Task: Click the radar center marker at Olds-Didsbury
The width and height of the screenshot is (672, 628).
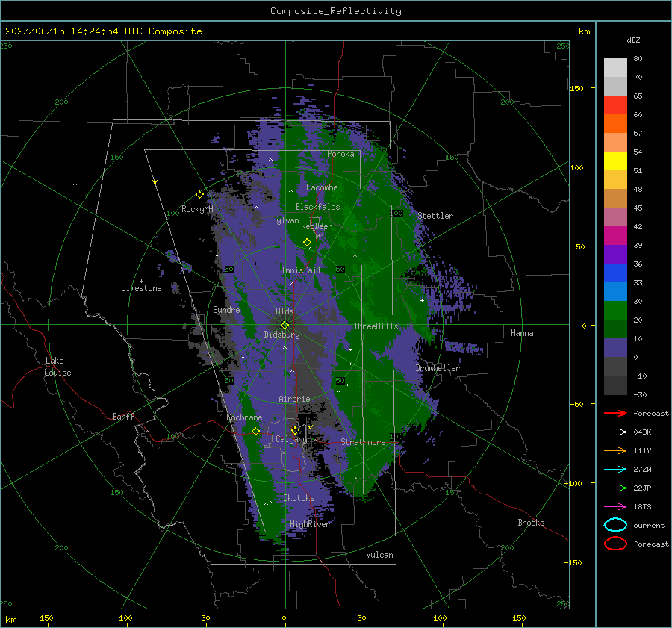Action: point(284,326)
